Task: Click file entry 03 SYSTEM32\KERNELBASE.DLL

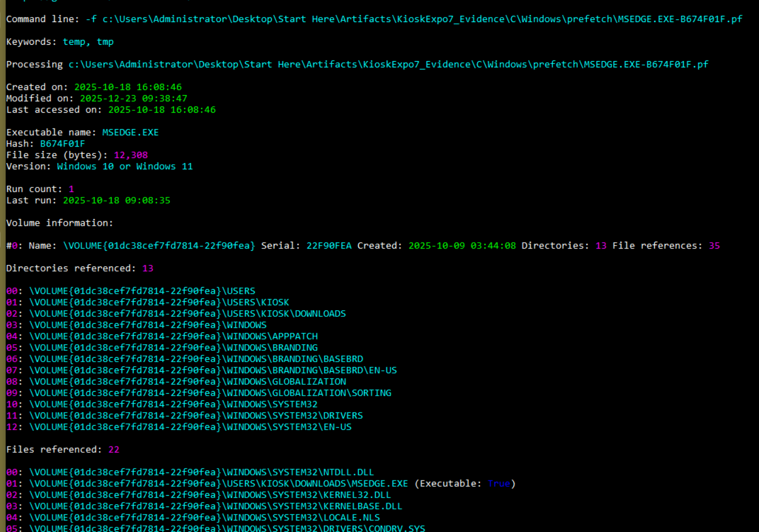Action: [x=204, y=506]
